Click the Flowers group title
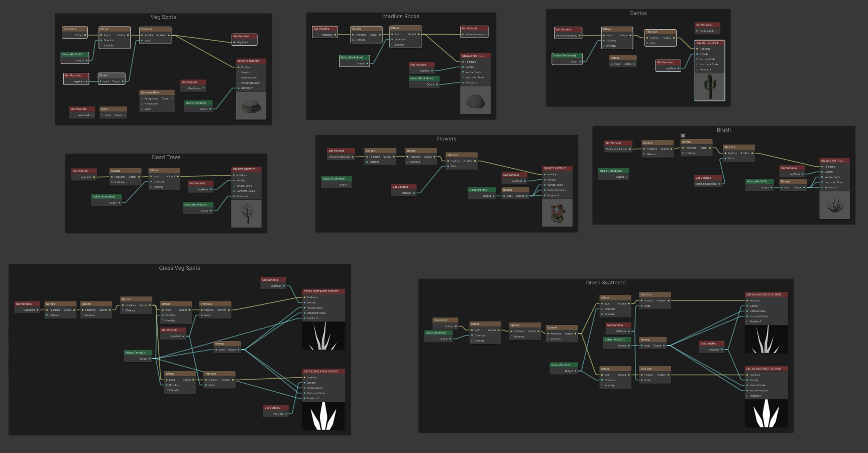 (x=447, y=139)
